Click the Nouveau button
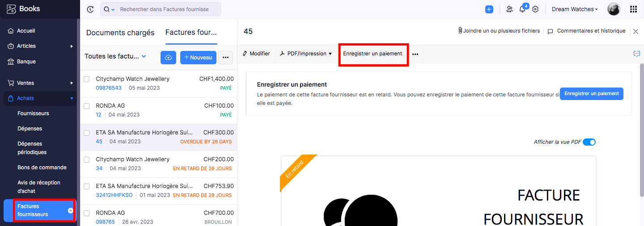This screenshot has height=226, width=644. coord(199,58)
